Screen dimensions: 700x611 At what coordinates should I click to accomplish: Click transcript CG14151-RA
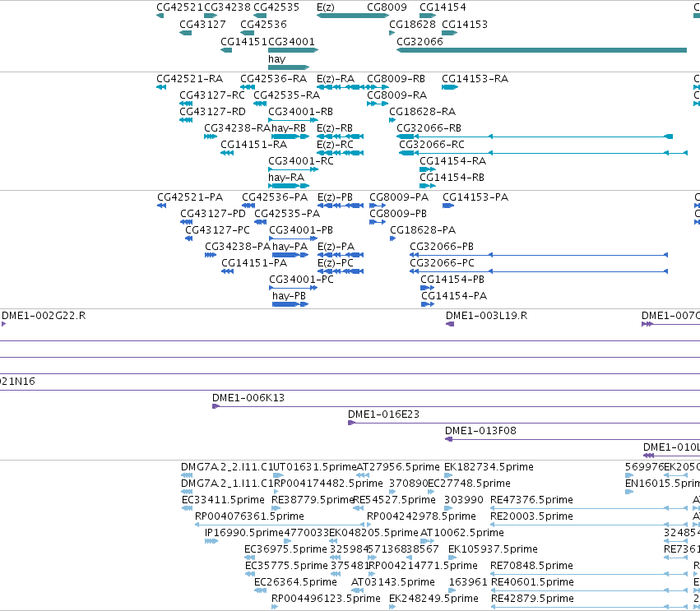pos(254,145)
